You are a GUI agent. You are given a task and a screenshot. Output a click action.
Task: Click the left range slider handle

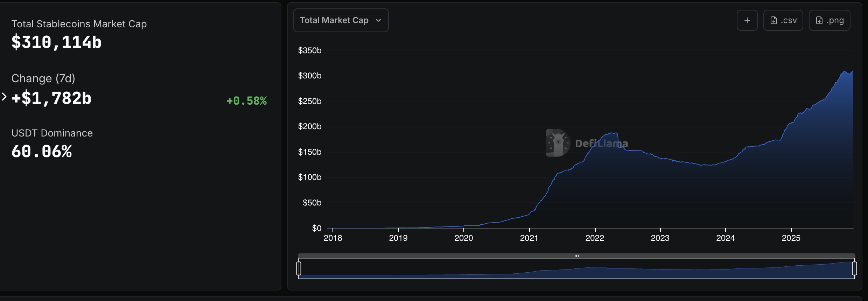(x=299, y=268)
